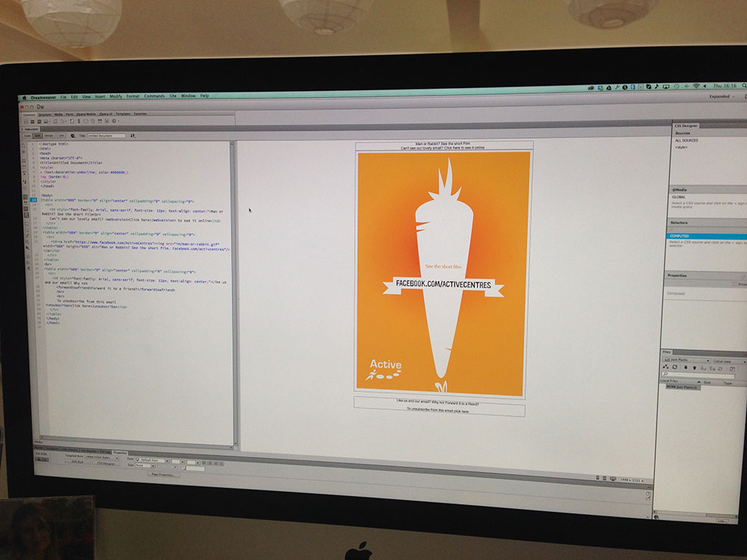
Task: Click the Horizontal Rule insert icon
Action: click(x=93, y=122)
